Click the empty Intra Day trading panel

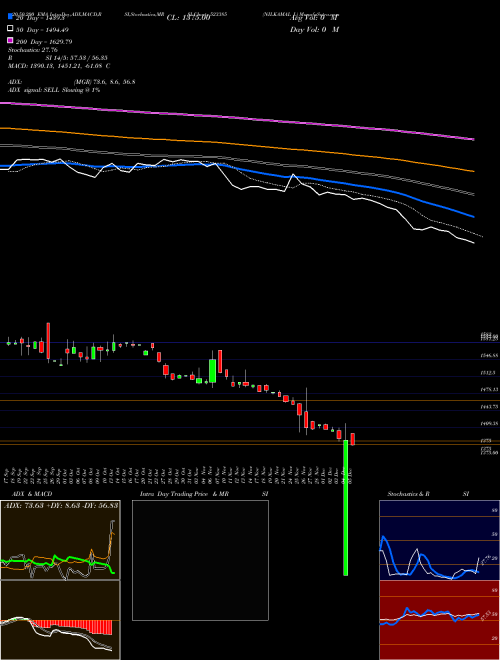(200, 560)
